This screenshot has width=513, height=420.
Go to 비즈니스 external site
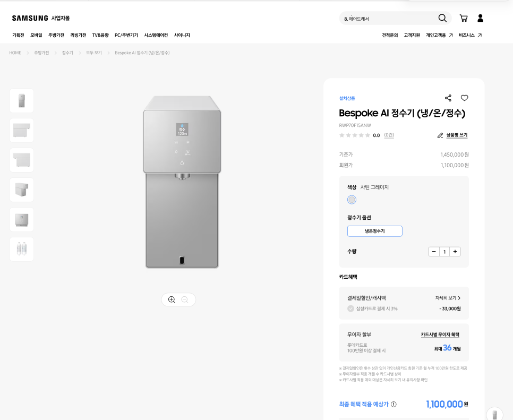pos(470,35)
